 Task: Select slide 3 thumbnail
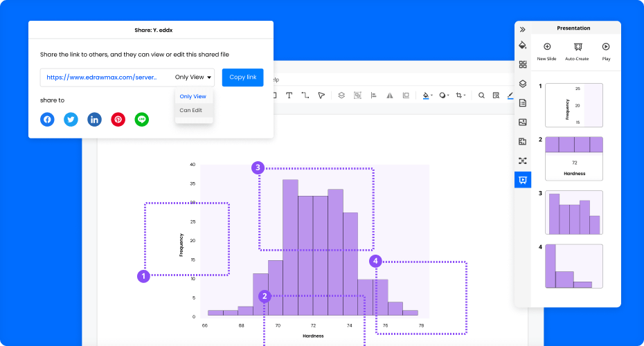[x=574, y=212]
